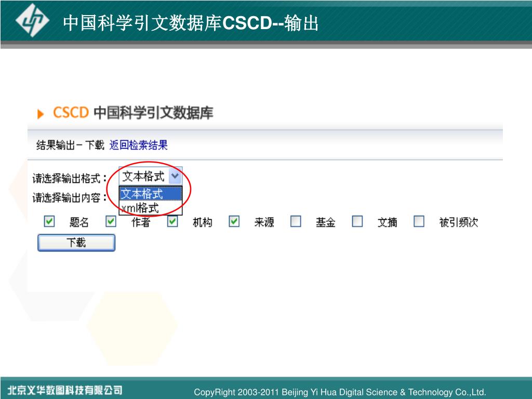Click the 被引频次 label text
The height and width of the screenshot is (399, 532).
[459, 222]
